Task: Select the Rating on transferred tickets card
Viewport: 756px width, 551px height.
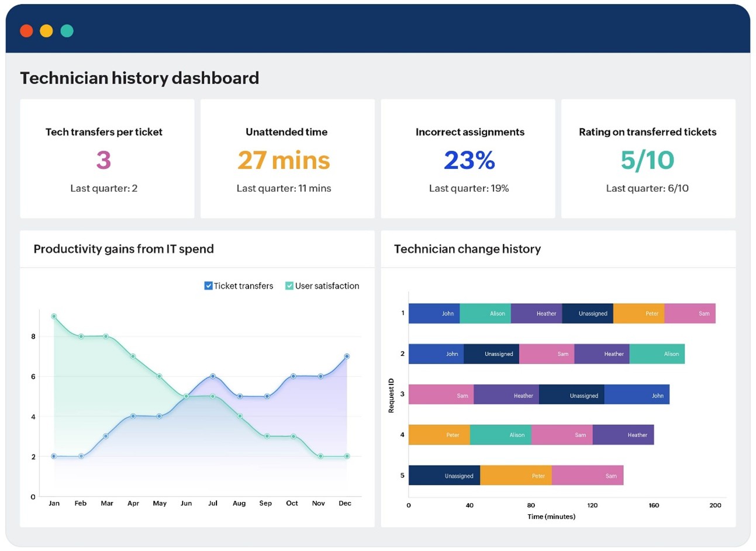Action: coord(648,159)
